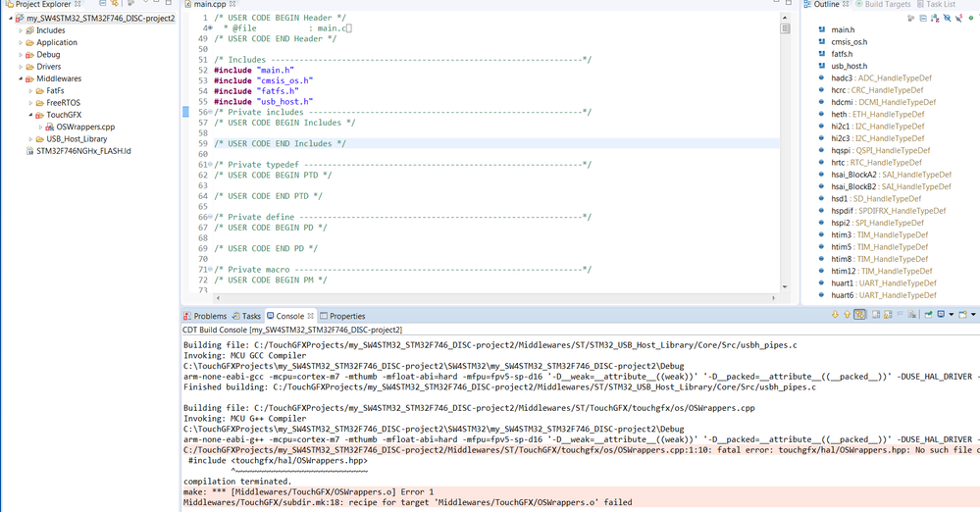Viewport: 980px width, 512px height.
Task: Expand the FatFs folder
Action: [x=30, y=90]
